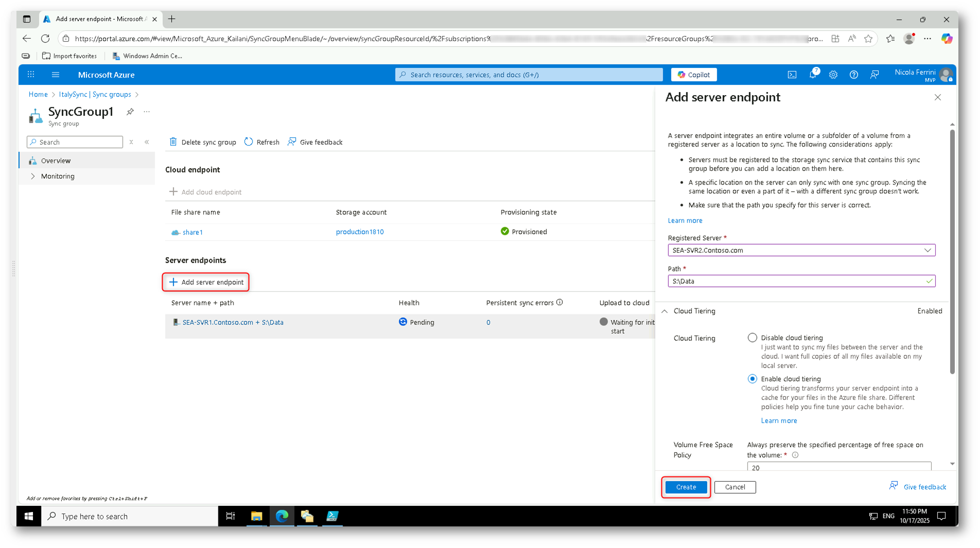Click the Delete sync group trash icon
The width and height of the screenshot is (980, 548).
[173, 142]
